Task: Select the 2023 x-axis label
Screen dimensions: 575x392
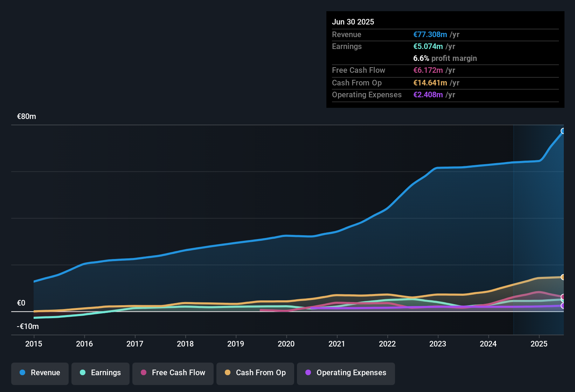Action: click(438, 344)
